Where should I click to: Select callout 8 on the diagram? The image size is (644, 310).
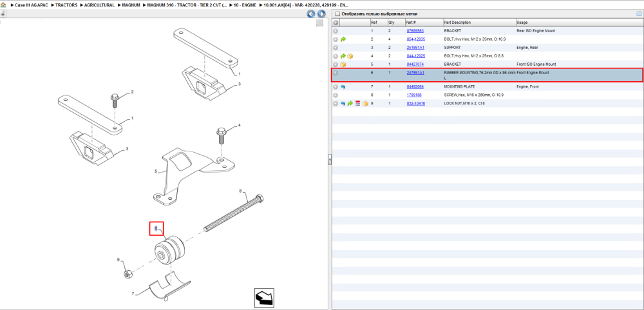(241, 191)
